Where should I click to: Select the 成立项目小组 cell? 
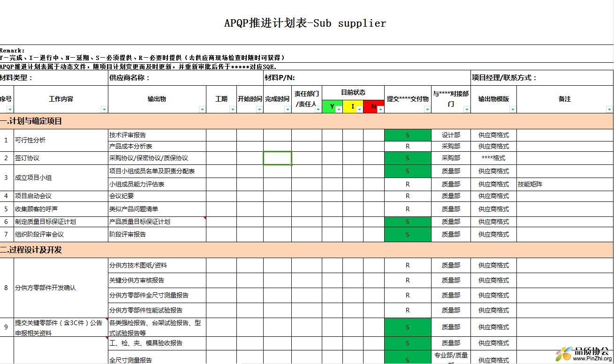click(x=61, y=178)
